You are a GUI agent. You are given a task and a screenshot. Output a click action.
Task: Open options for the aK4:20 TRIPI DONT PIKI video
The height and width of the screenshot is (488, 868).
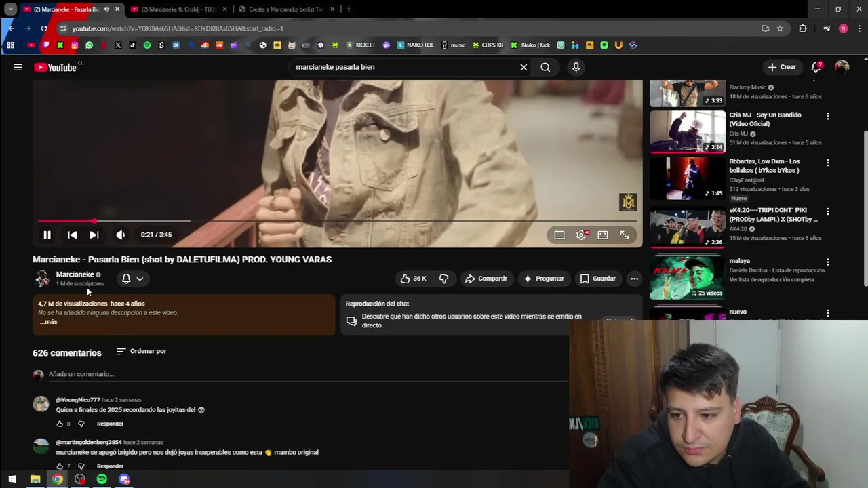(827, 212)
